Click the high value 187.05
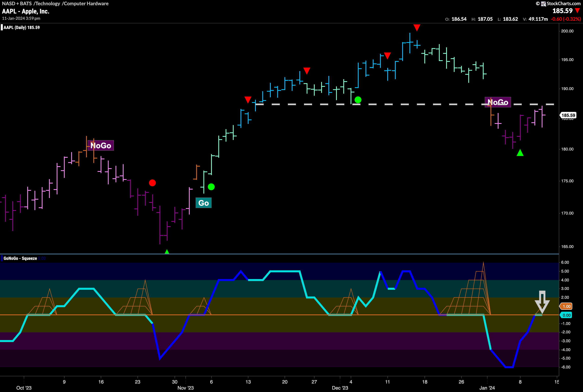Image resolution: width=583 pixels, height=392 pixels. [485, 19]
